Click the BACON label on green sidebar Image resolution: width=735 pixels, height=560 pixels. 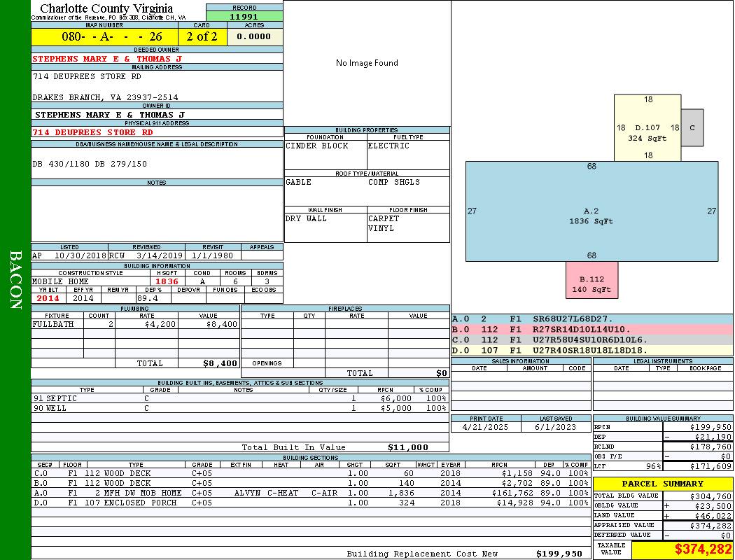[15, 280]
